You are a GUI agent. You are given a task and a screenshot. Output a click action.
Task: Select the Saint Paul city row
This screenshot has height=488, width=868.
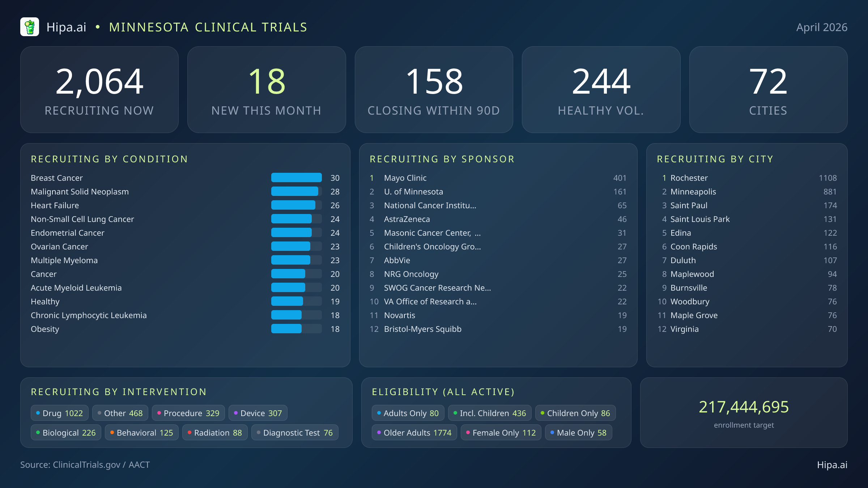pos(747,205)
